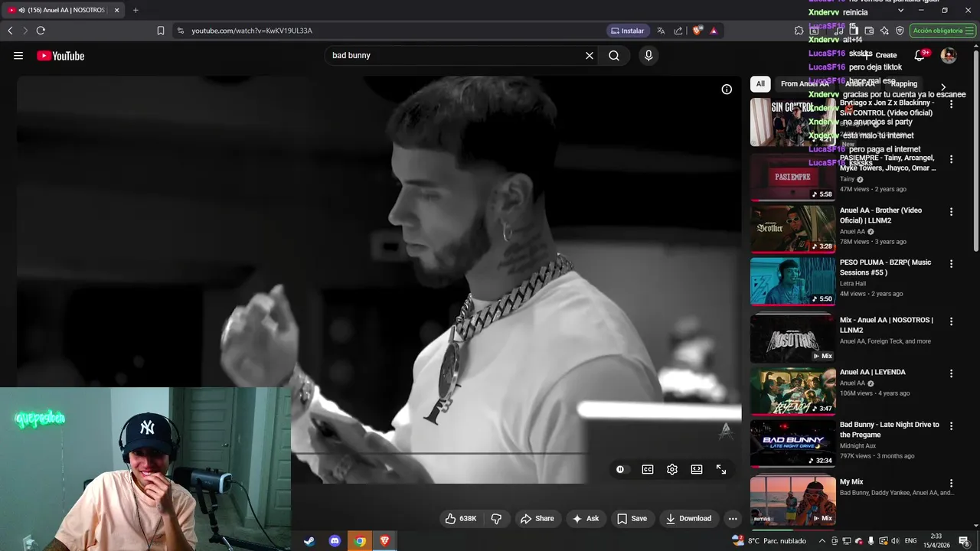Click the Instalar button in address bar

point(627,31)
